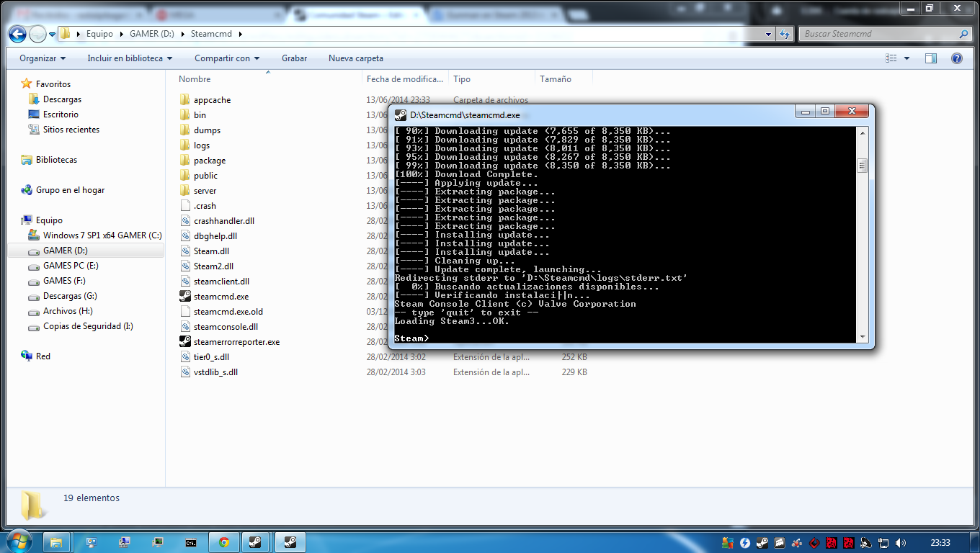Open the Descargas (G:) drive
This screenshot has width=980, height=553.
[70, 296]
